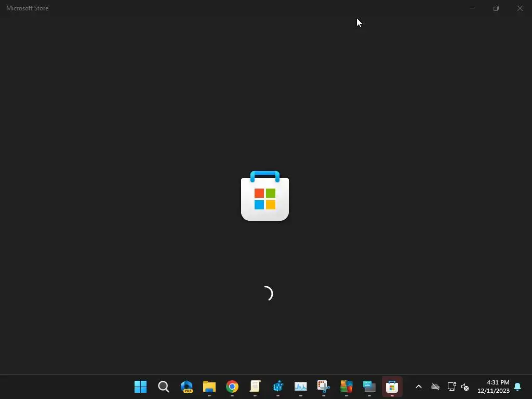This screenshot has height=399, width=532.
Task: Open taskbar Search magnifier
Action: click(164, 387)
